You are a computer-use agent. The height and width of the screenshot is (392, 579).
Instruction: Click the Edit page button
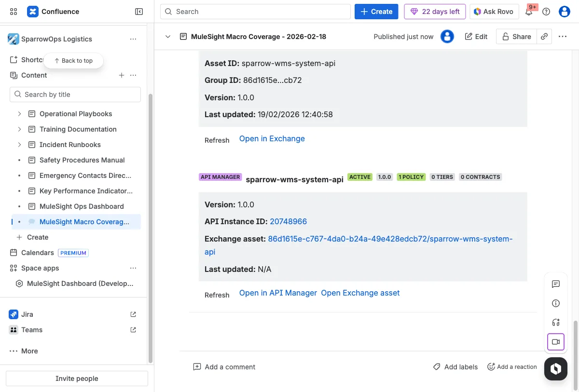[x=476, y=37]
